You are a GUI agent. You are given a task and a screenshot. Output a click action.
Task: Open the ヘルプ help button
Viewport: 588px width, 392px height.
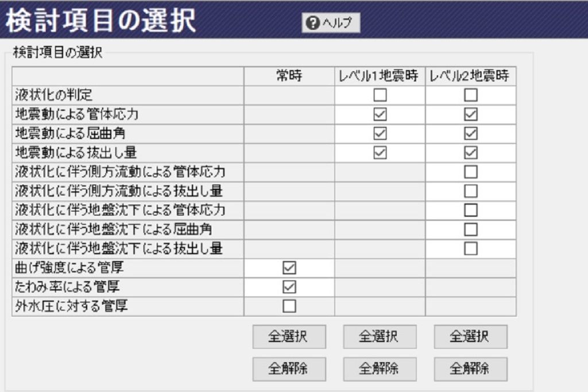[x=331, y=23]
